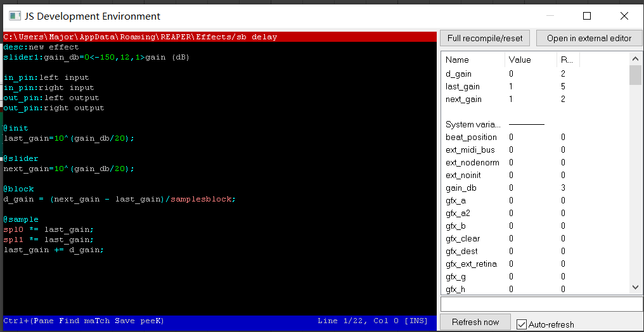The width and height of the screenshot is (644, 332).
Task: Click the Value column header
Action: (531, 60)
